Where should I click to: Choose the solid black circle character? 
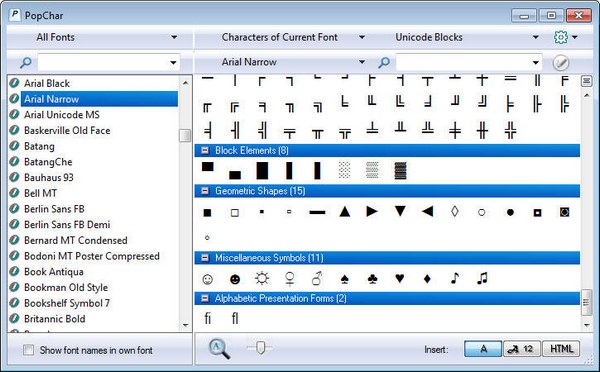click(x=510, y=212)
